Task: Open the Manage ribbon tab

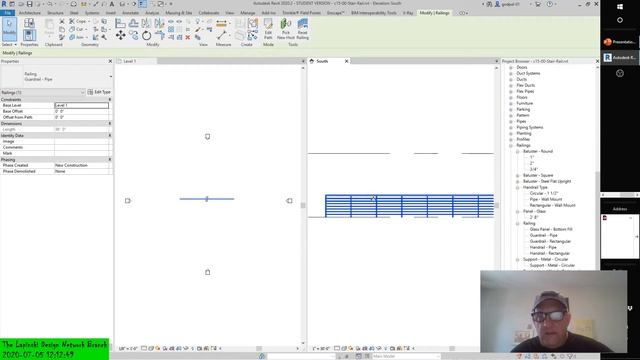Action: (x=247, y=13)
